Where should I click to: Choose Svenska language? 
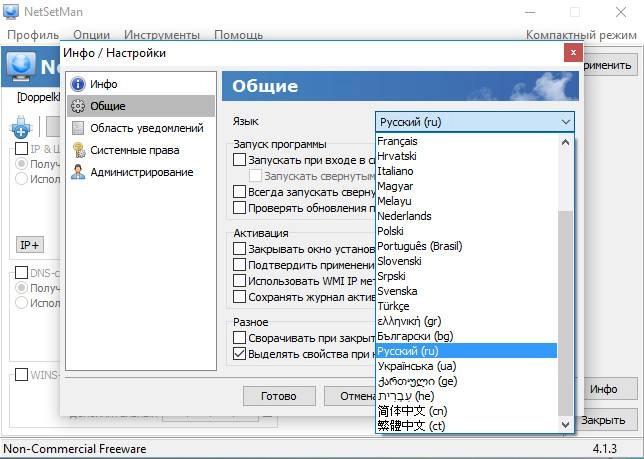click(467, 291)
